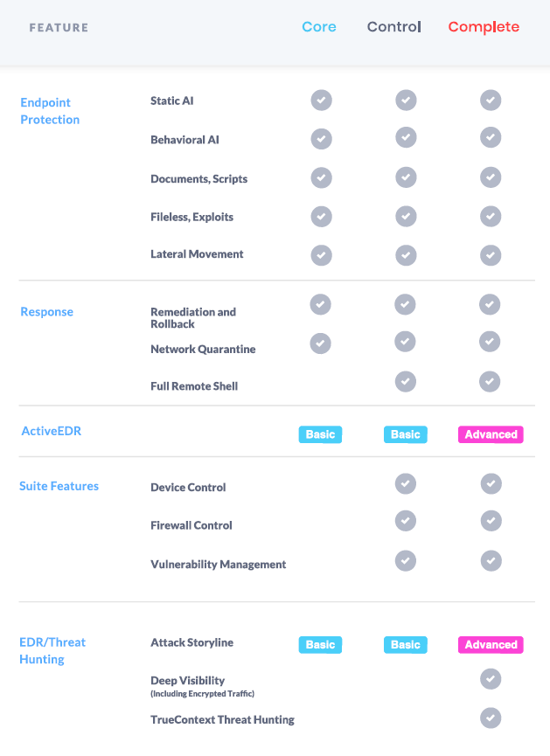
Task: Select the Complete plan column header
Action: tap(484, 27)
